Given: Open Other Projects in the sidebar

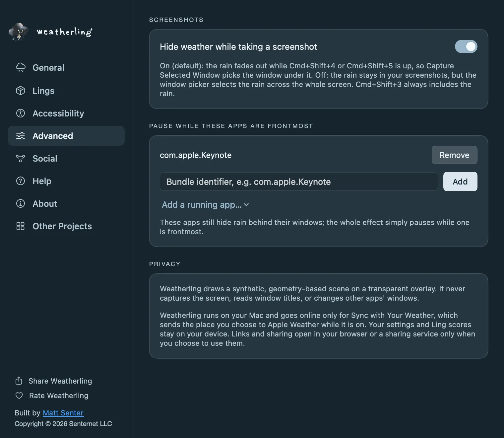Looking at the screenshot, I should [66, 226].
